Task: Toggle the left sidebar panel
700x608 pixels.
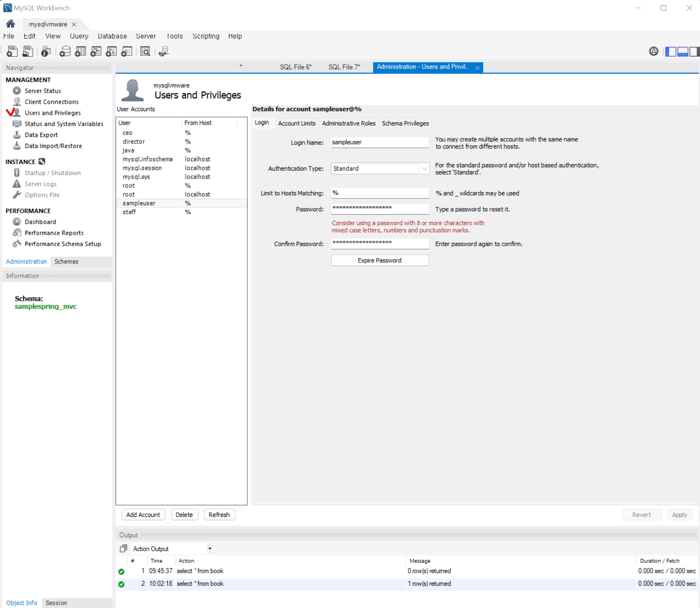Action: (x=671, y=52)
